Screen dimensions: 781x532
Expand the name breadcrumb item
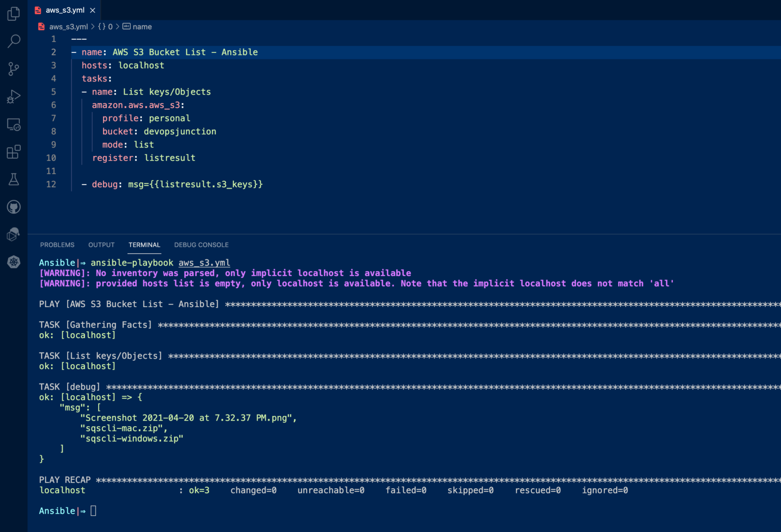click(x=142, y=26)
